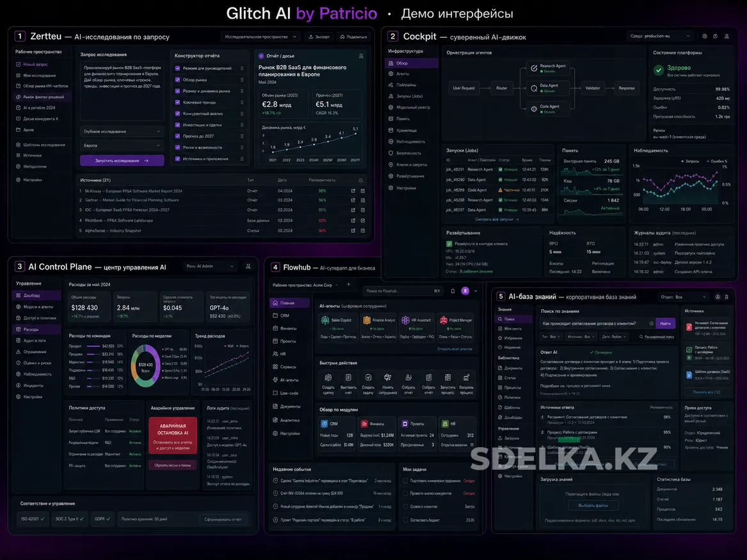Screen dimensions: 747x560
Task: Click 'Поиск по Flowhub' search field
Action: click(403, 291)
